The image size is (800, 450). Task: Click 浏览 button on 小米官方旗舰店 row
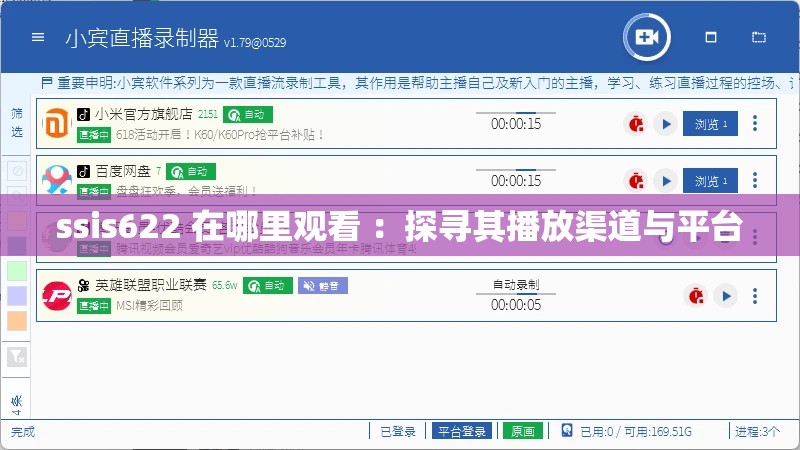[x=710, y=123]
